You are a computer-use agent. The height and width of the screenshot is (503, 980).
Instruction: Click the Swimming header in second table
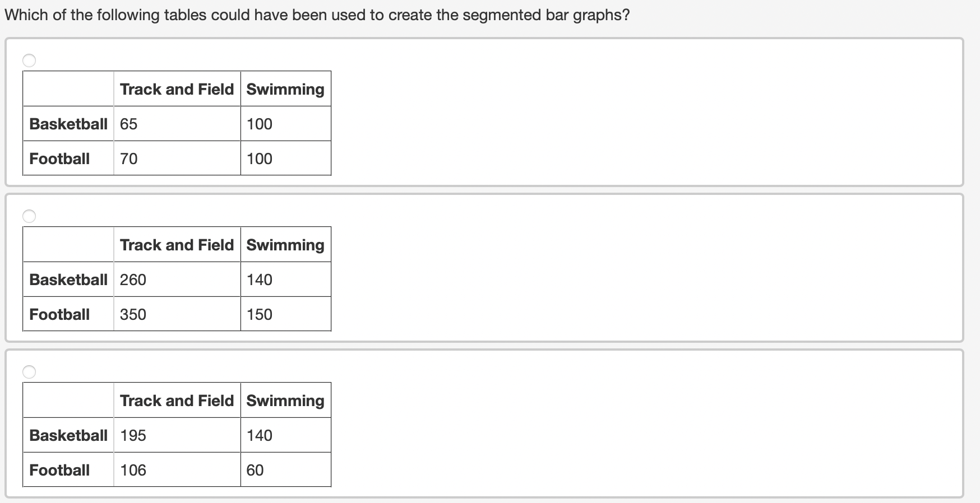click(x=285, y=244)
